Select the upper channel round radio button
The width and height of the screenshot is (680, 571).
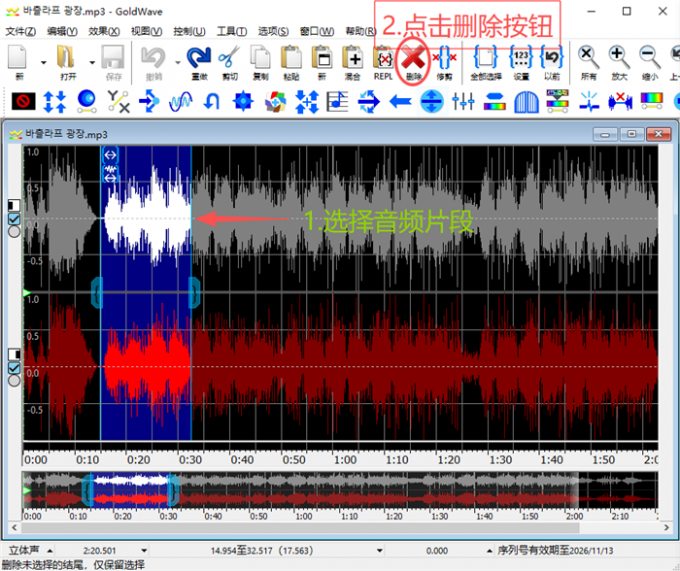14,231
